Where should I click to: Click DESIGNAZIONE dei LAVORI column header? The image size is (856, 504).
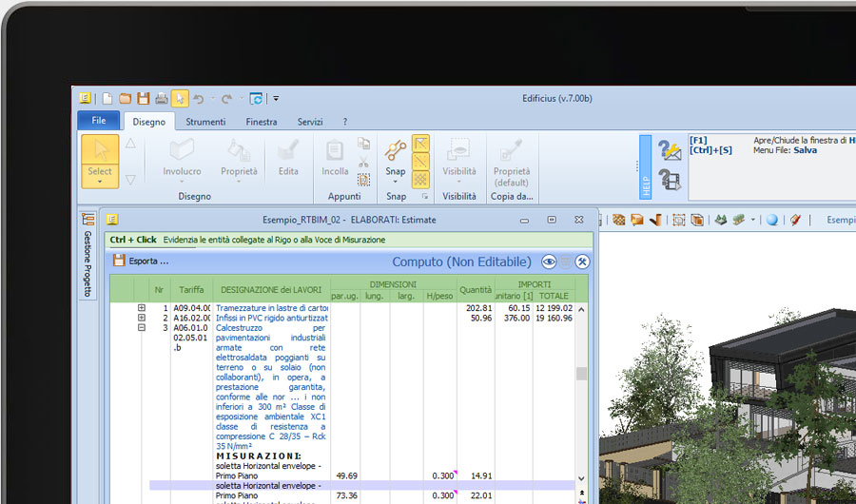click(x=271, y=289)
